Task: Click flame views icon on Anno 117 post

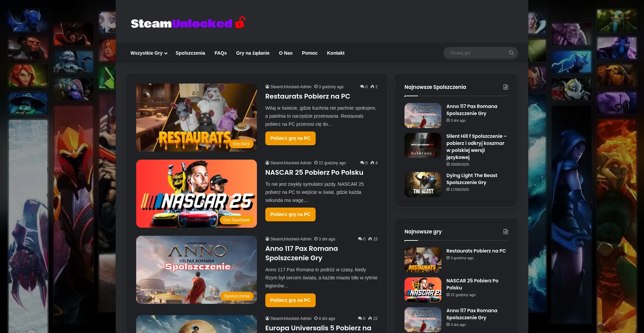Action: (x=370, y=239)
